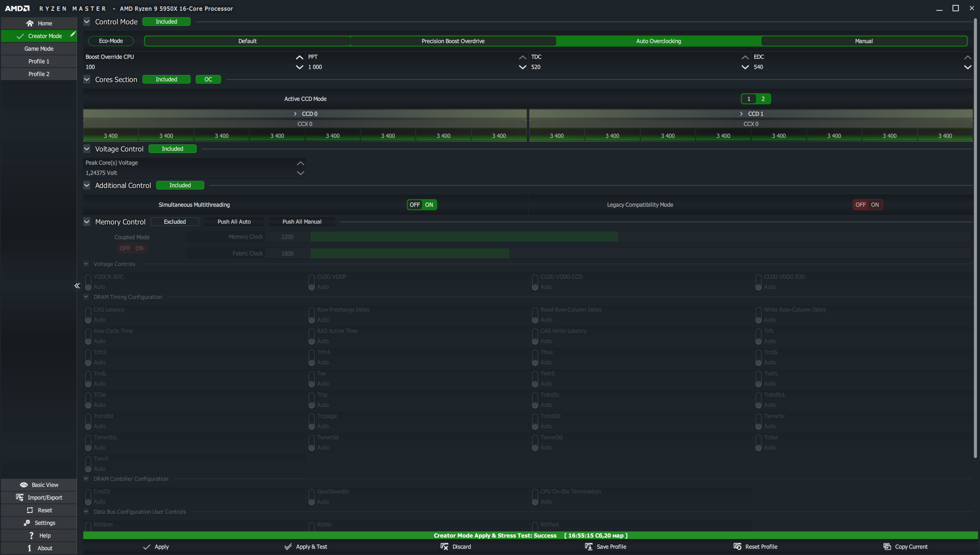This screenshot has height=555, width=980.
Task: Toggle Simultaneous Multithreading OFF/ON switch
Action: [422, 205]
